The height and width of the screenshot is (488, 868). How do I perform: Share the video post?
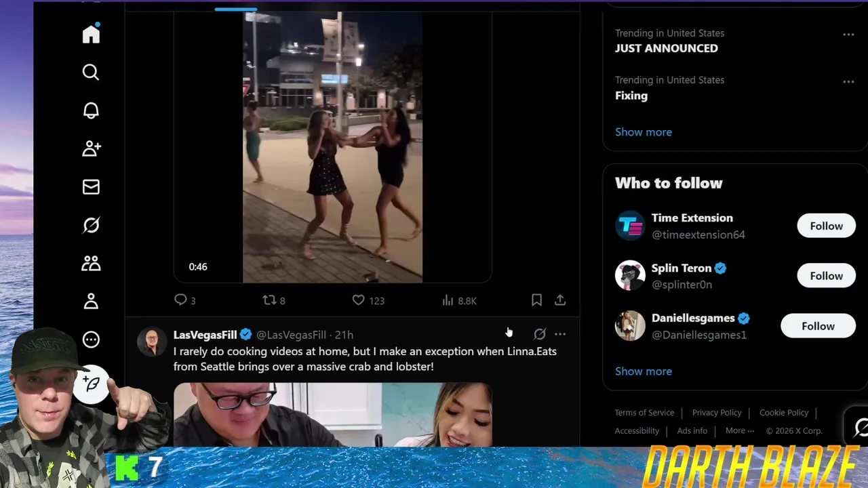pyautogui.click(x=560, y=300)
